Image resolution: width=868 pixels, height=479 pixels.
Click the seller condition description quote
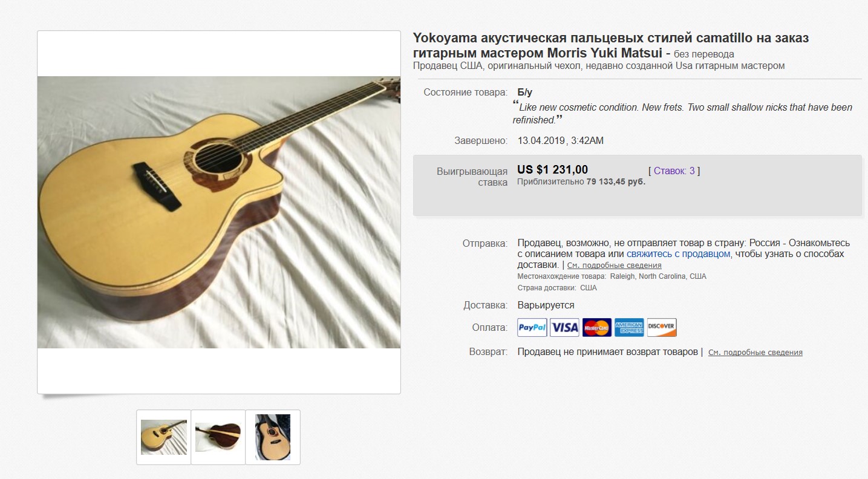pos(682,113)
